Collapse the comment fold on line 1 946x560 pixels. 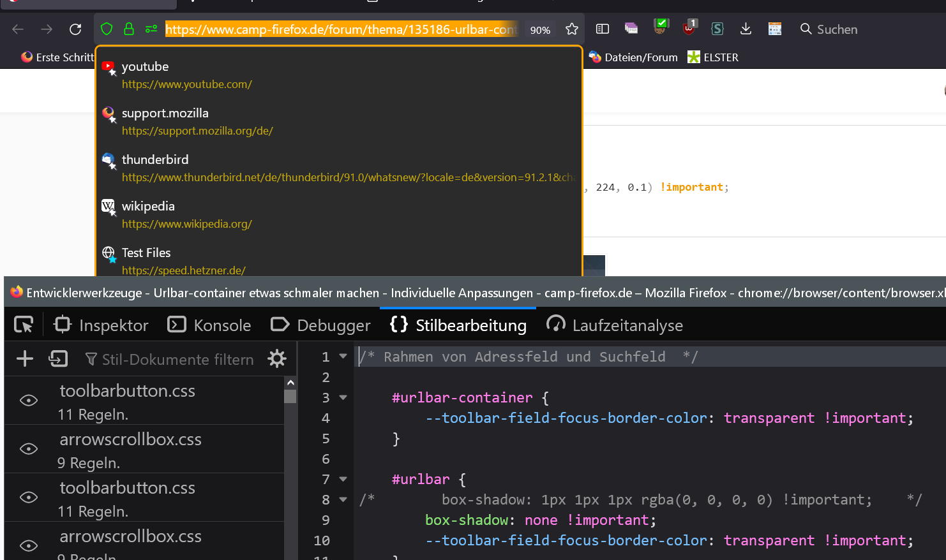coord(343,357)
